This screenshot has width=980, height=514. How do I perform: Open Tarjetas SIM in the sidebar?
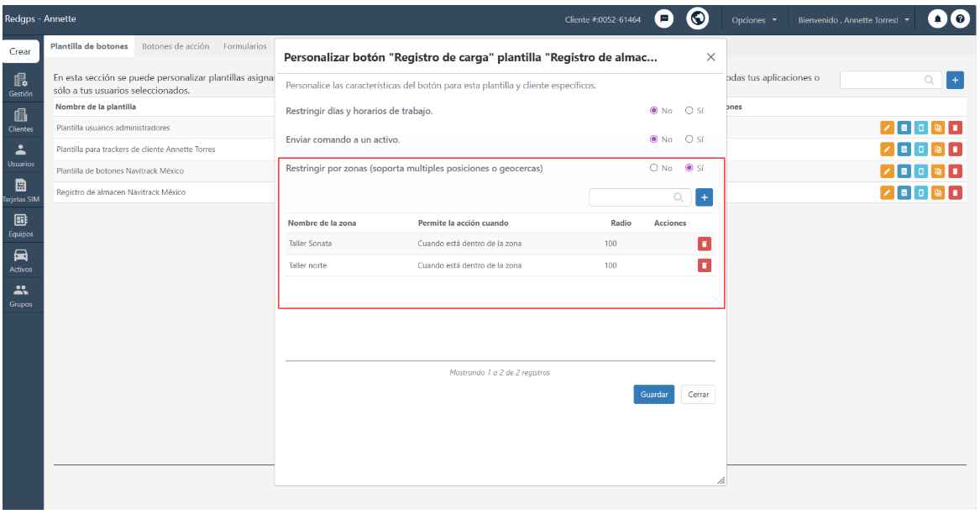coord(21,190)
